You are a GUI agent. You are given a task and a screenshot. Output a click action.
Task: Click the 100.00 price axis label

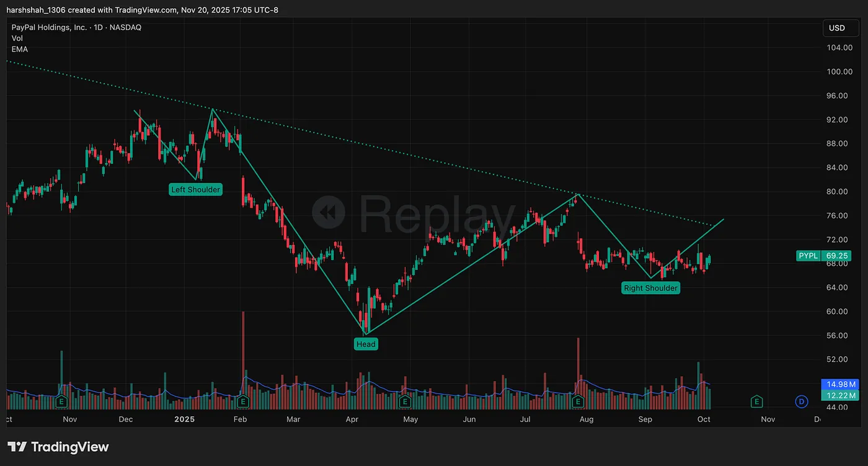[839, 71]
